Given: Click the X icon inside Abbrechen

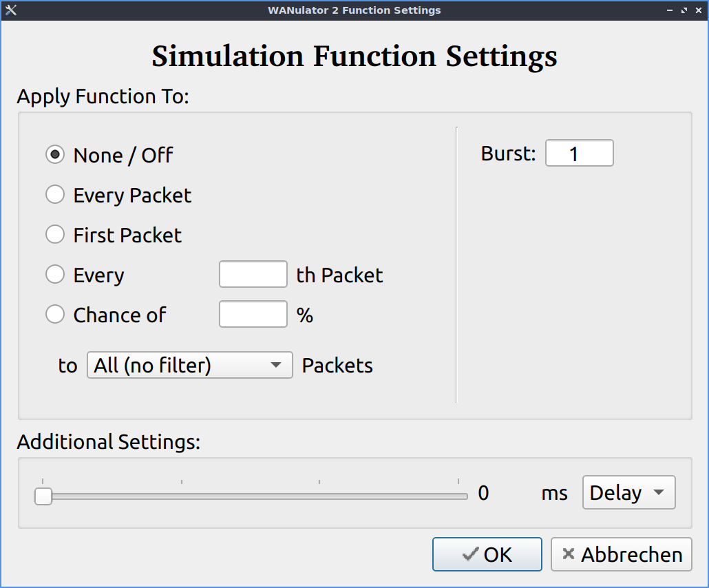Looking at the screenshot, I should click(x=569, y=554).
